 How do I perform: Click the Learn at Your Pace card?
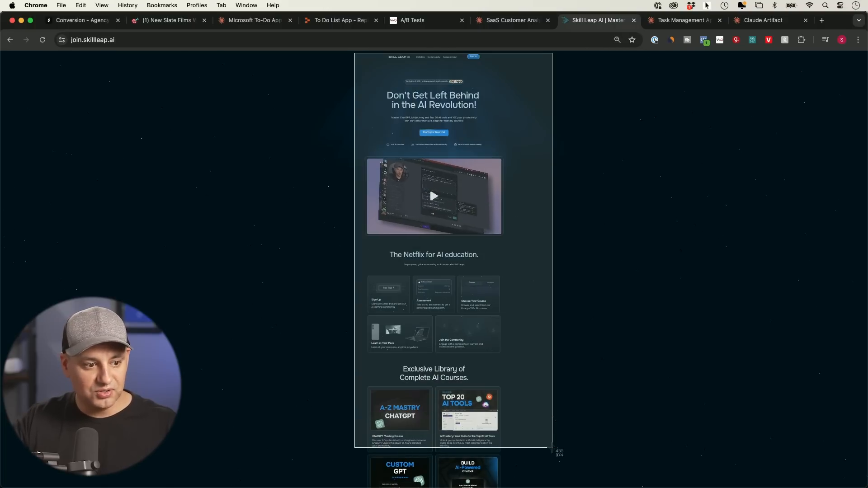[400, 334]
